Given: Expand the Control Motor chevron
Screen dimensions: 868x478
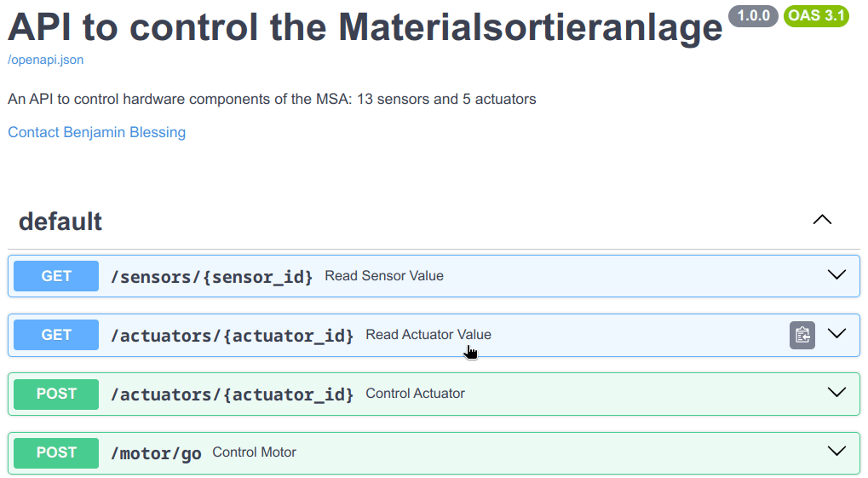Looking at the screenshot, I should click(836, 451).
